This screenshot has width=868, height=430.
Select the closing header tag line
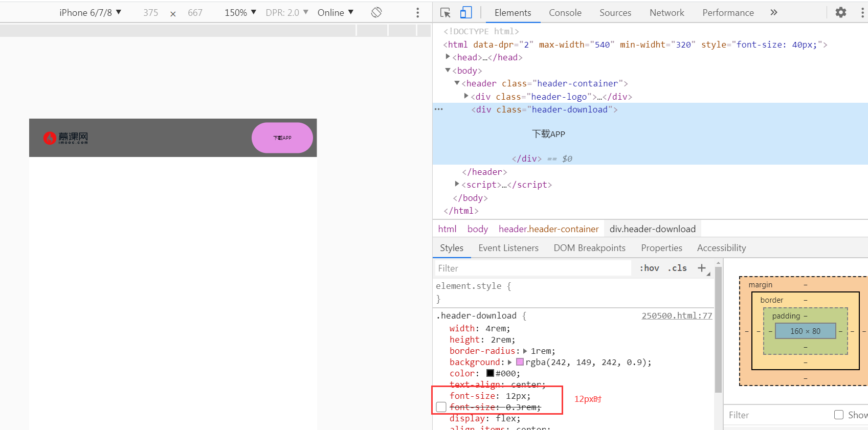pyautogui.click(x=484, y=172)
